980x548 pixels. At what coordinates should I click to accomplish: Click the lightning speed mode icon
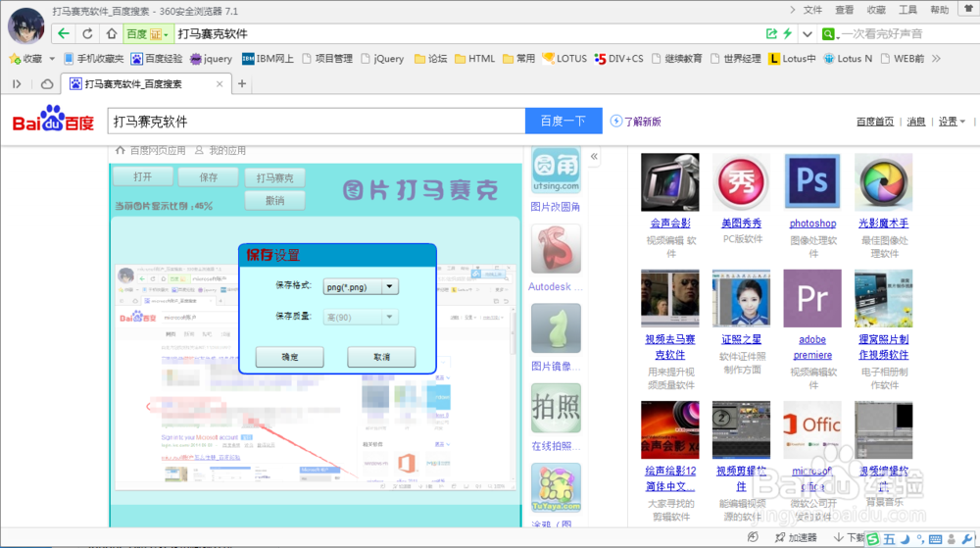[788, 33]
